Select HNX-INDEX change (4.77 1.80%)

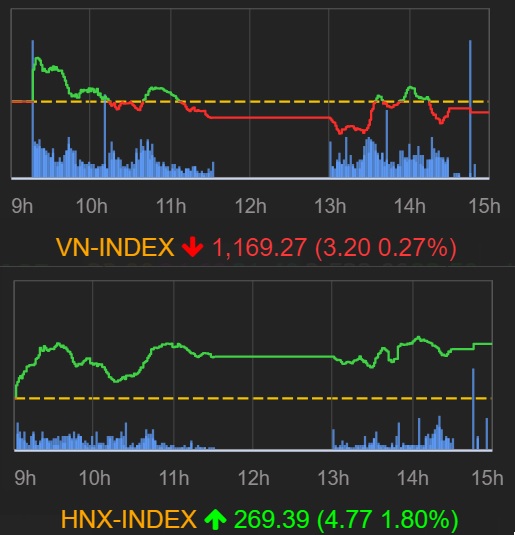(388, 519)
